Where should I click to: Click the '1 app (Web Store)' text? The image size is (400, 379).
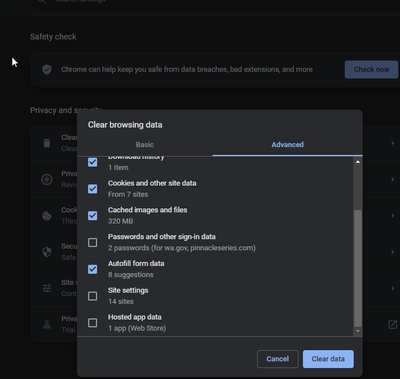(x=137, y=328)
